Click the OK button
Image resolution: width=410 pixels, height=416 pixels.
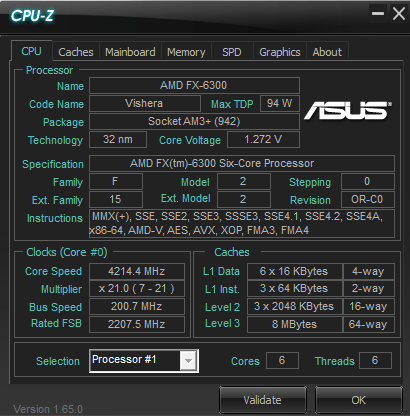tap(359, 400)
